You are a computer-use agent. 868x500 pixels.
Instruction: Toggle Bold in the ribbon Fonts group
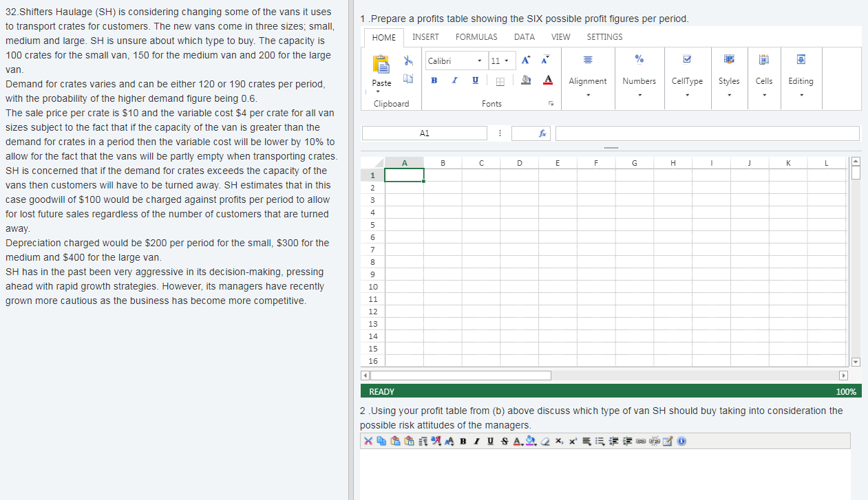[x=434, y=80]
